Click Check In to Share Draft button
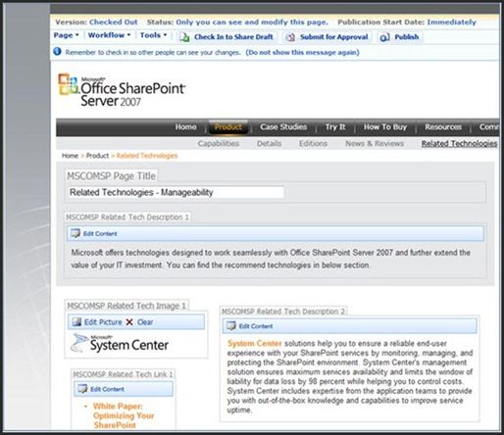The image size is (504, 435). (227, 37)
